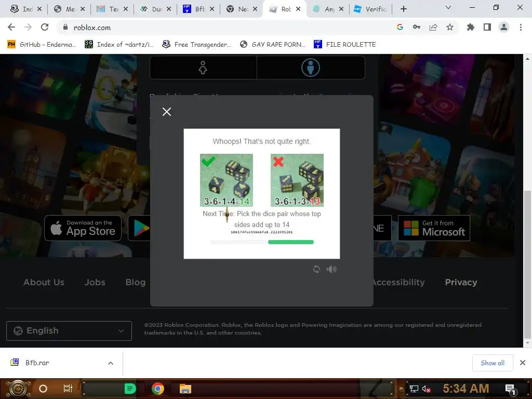Screen dimensions: 532x399
Task: Open saved passwords key icon
Action: coord(417,28)
